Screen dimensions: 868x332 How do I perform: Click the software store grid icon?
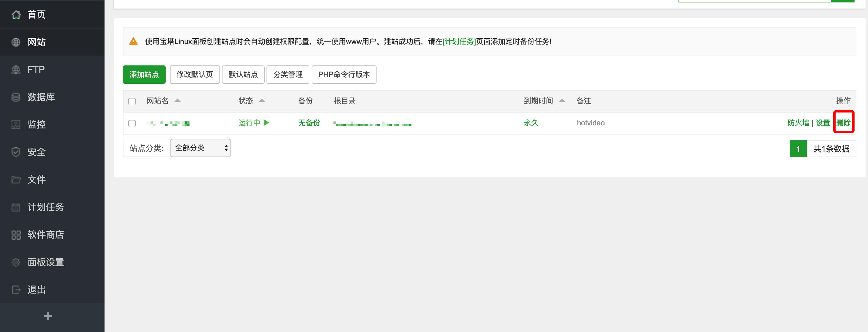[16, 234]
